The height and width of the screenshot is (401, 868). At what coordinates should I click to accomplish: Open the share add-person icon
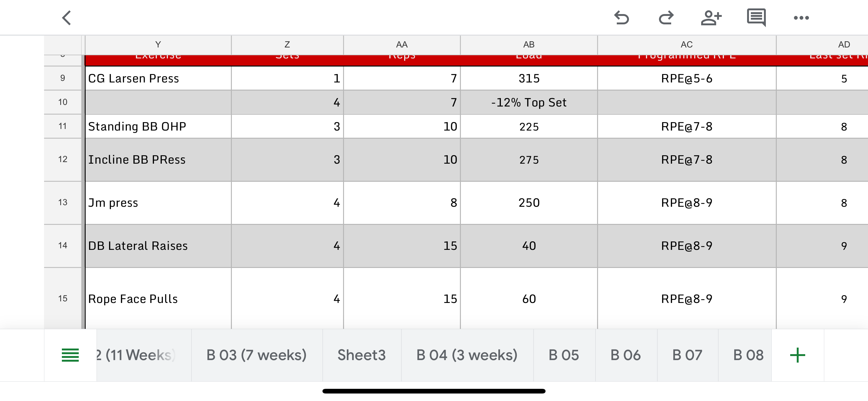click(711, 18)
